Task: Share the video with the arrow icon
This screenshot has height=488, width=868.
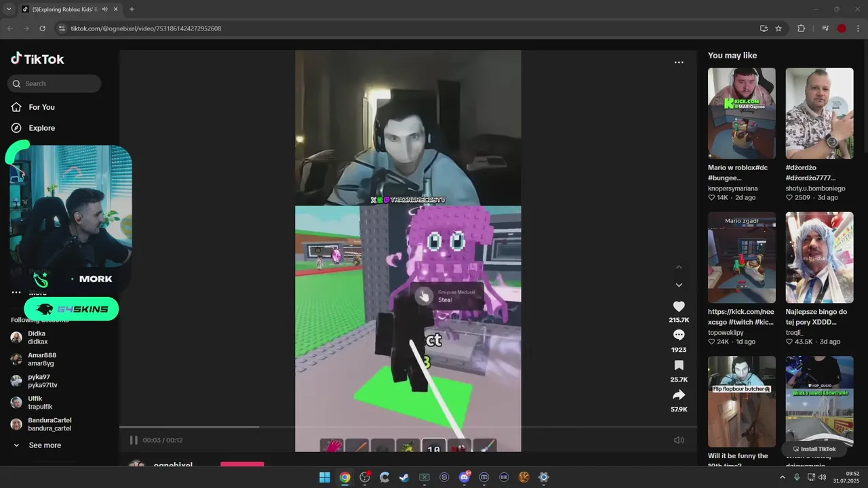Action: click(679, 394)
